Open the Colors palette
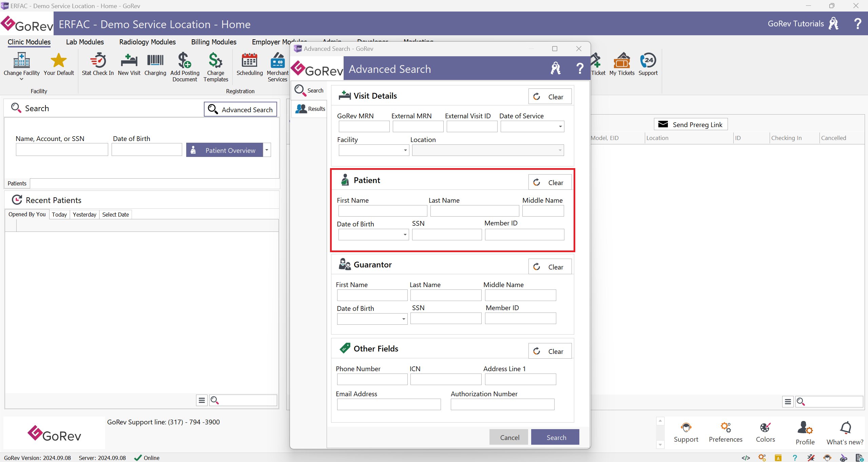Viewport: 868px width, 462px height. (765, 433)
